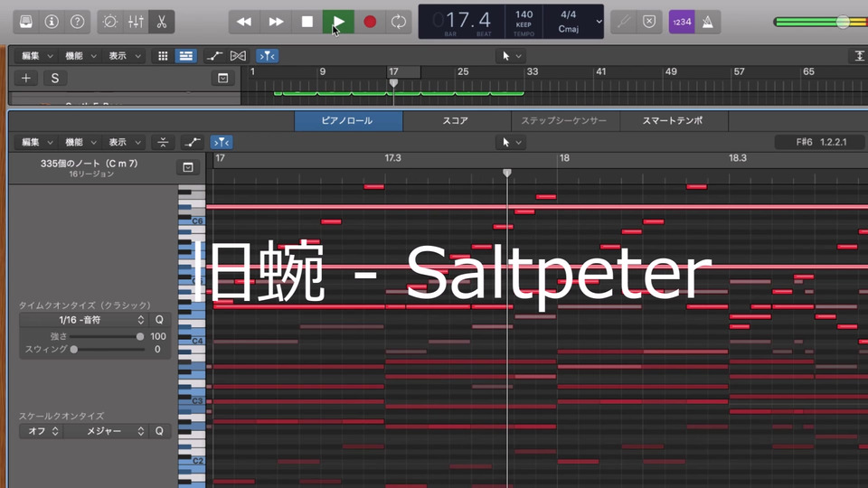Image resolution: width=868 pixels, height=488 pixels.
Task: Click the 強さ strength slider handle
Action: [x=139, y=336]
